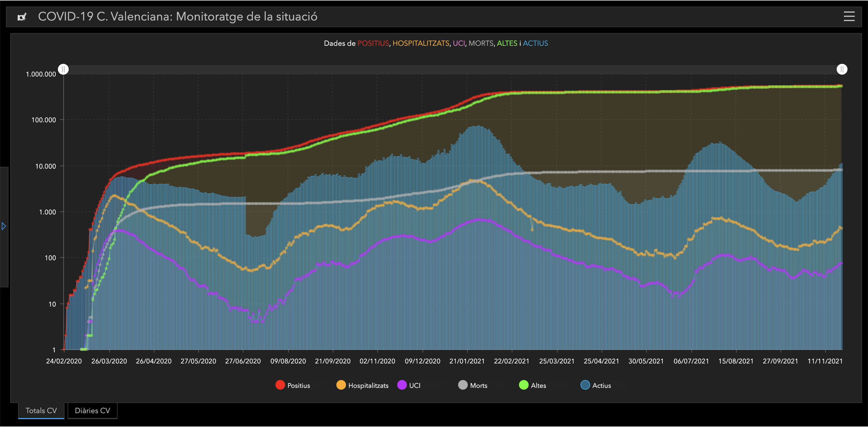Click the chart scrollbar track at top
The image size is (868, 427).
click(x=451, y=69)
